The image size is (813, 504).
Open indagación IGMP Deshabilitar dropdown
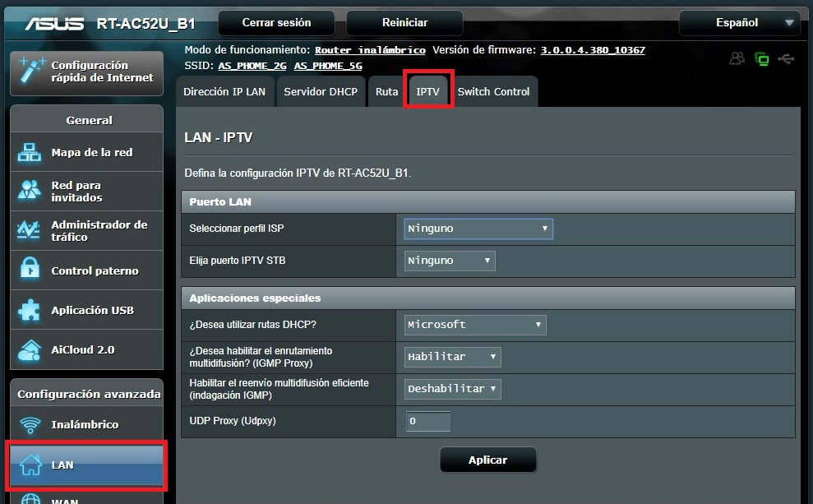pyautogui.click(x=453, y=389)
